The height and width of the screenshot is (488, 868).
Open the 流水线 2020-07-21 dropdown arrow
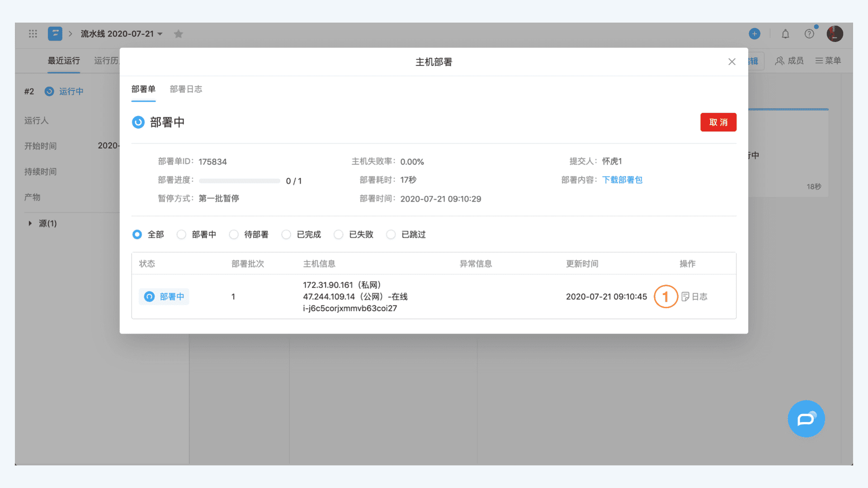160,34
